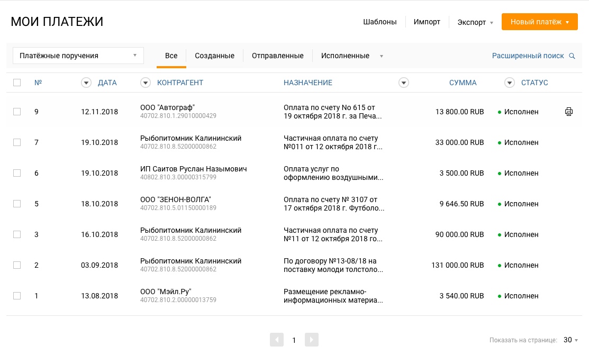Screen dimensions: 589x364
Task: Open the counterparty column filter arrow
Action: pyautogui.click(x=146, y=83)
